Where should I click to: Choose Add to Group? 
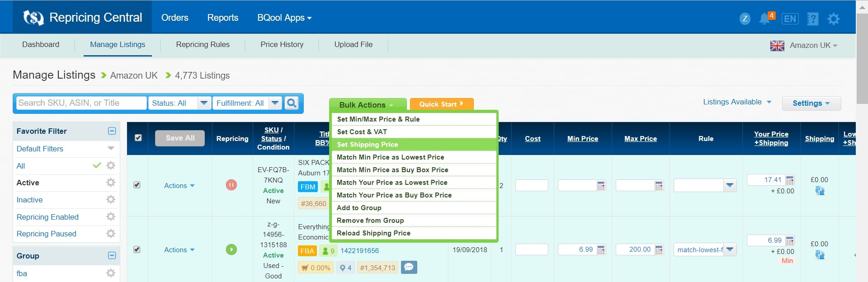click(x=414, y=207)
